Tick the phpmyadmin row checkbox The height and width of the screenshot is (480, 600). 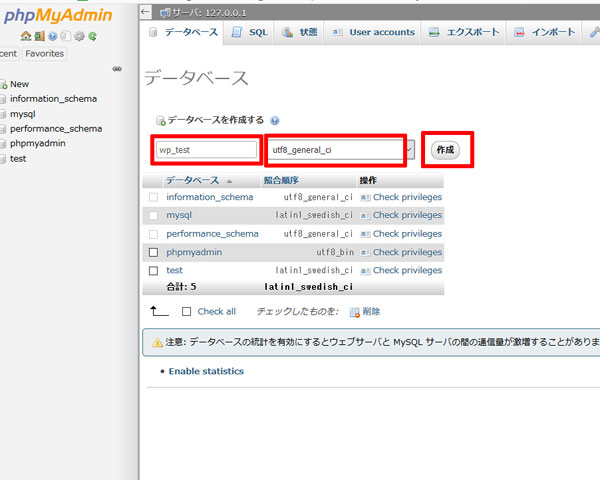point(153,252)
